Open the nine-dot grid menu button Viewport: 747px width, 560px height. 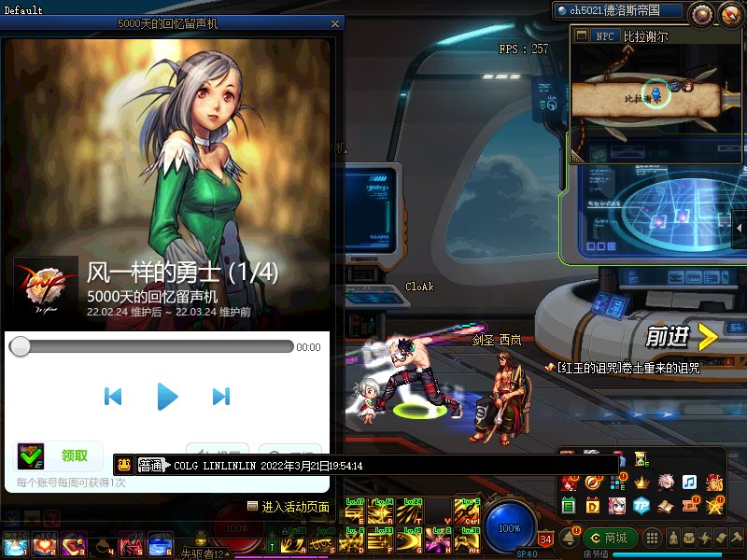652,539
